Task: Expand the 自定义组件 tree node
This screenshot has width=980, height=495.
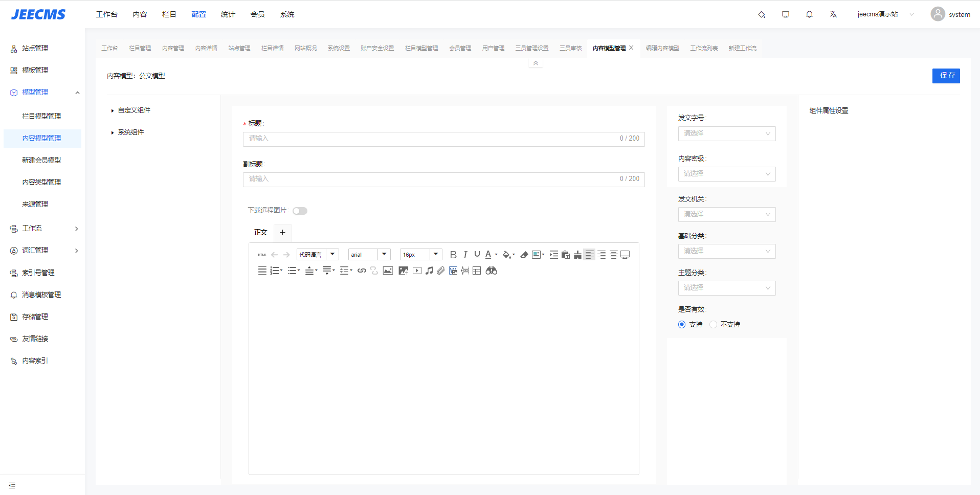Action: (x=113, y=110)
